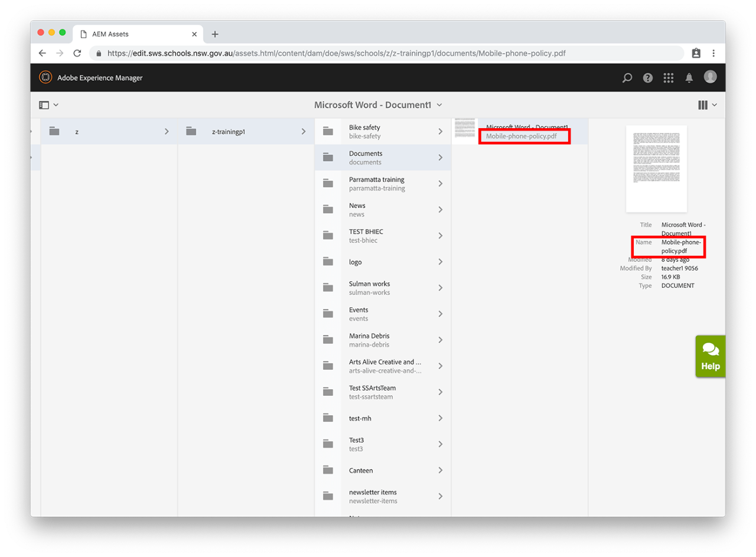The image size is (756, 557).
Task: Click the site lock icon in address bar
Action: pos(99,53)
